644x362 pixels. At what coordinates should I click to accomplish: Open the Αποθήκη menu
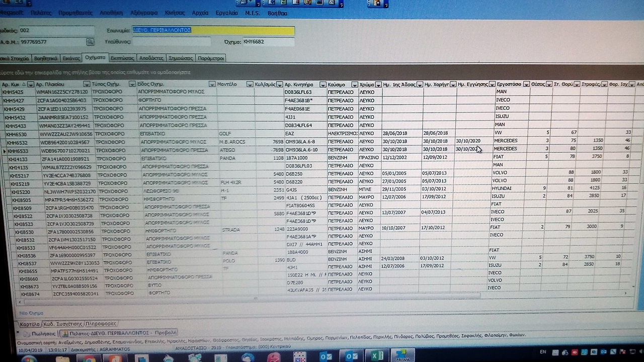pyautogui.click(x=111, y=13)
